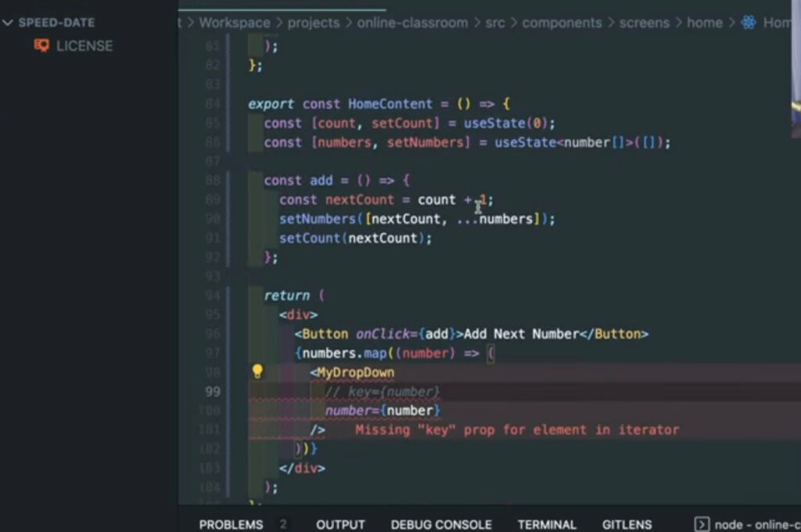801x532 pixels.
Task: Click 'useState(0)' on count line
Action: (505, 123)
